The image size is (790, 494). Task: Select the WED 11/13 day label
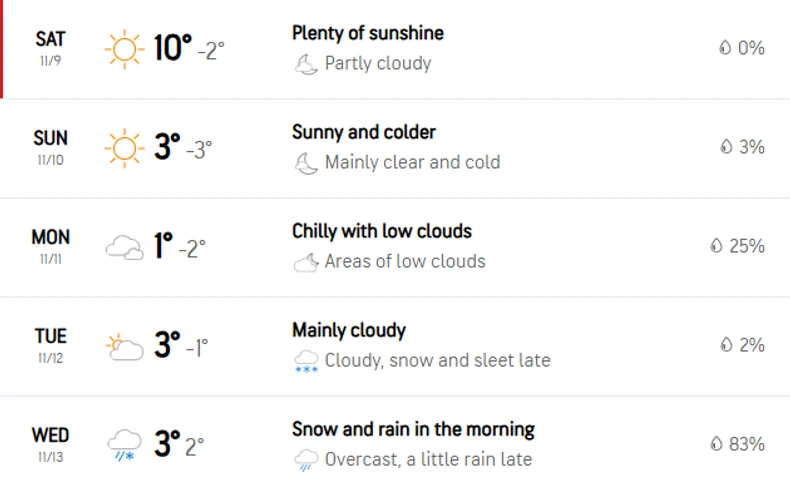pyautogui.click(x=50, y=442)
